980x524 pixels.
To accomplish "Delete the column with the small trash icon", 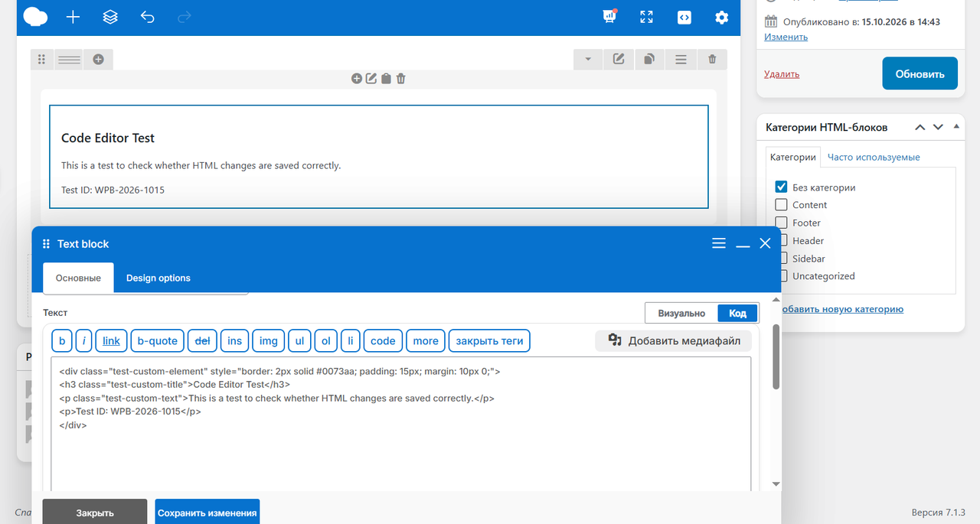I will (400, 78).
